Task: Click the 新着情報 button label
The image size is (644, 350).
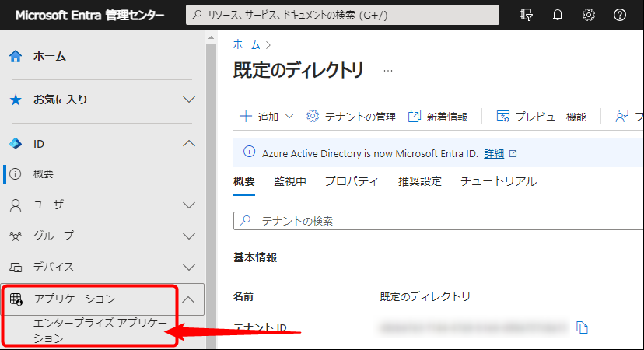Action: (447, 117)
